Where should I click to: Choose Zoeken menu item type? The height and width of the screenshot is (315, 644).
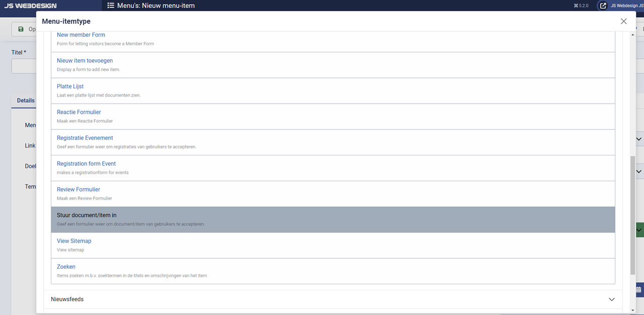(x=66, y=266)
